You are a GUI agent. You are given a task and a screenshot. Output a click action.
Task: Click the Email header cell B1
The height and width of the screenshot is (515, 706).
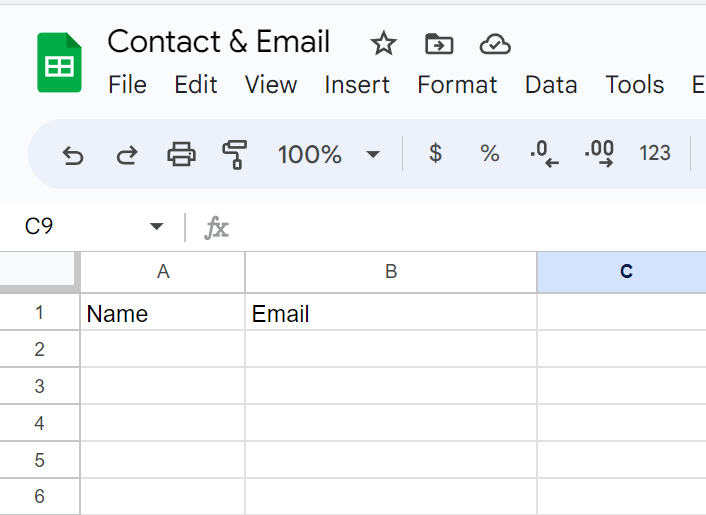(390, 314)
